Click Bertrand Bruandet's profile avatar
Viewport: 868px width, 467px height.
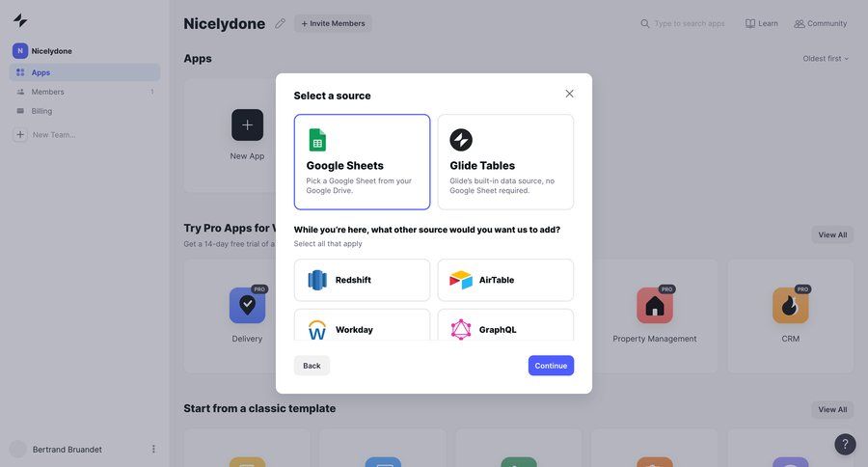click(18, 450)
